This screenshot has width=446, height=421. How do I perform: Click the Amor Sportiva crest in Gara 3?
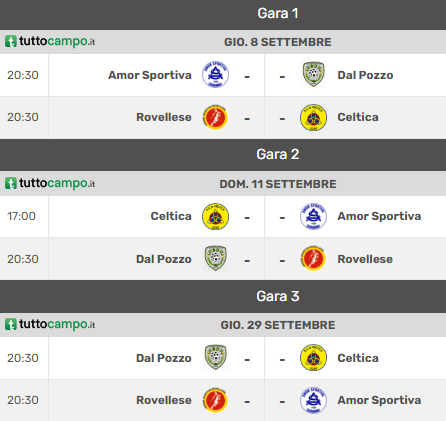point(313,400)
